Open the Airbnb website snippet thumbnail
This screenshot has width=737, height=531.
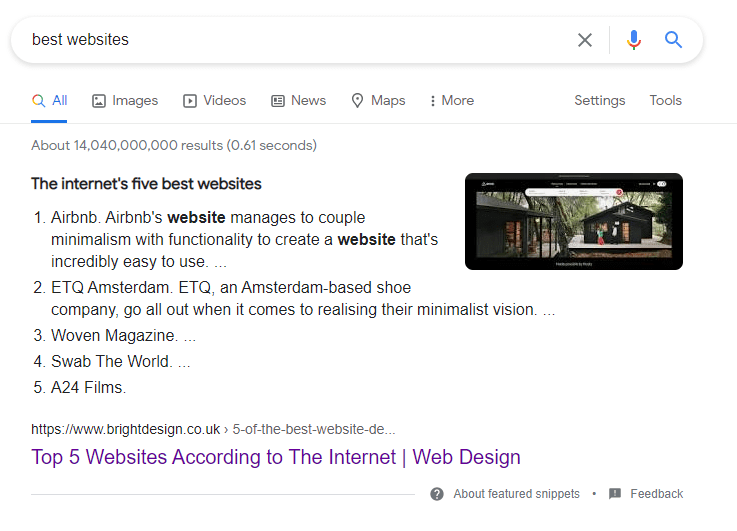[x=574, y=221]
